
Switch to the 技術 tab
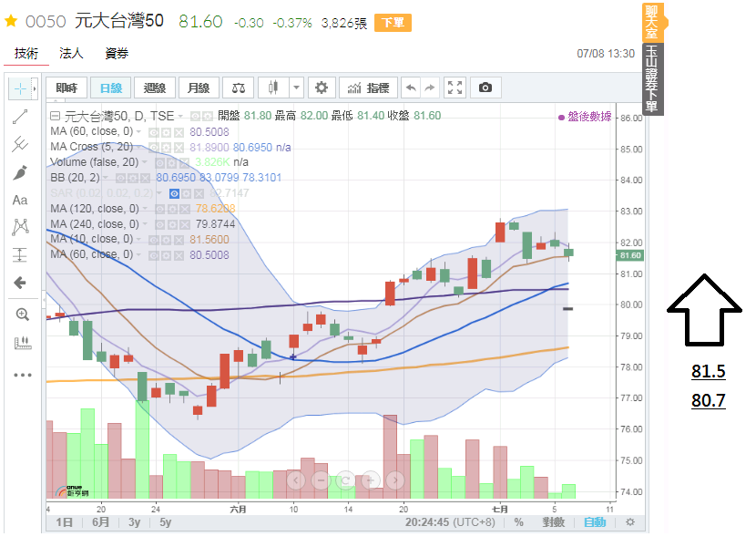[26, 53]
